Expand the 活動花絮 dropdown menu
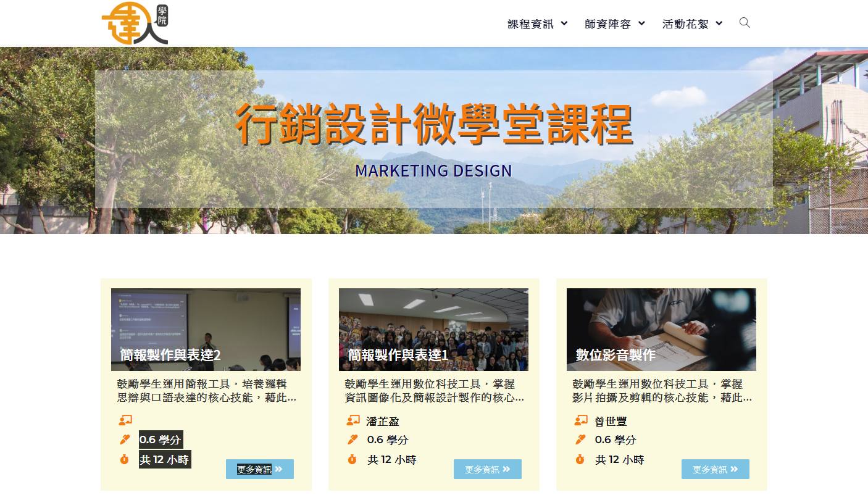The image size is (868, 500). tap(692, 24)
